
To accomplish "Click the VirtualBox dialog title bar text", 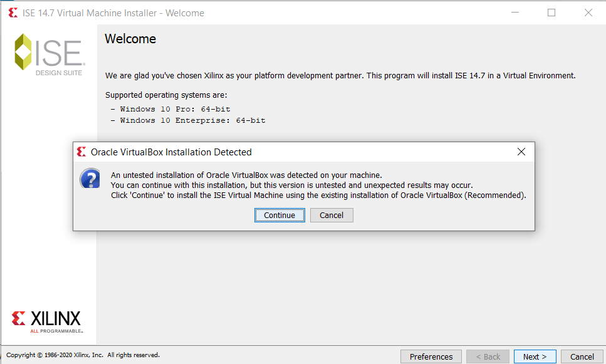I will click(171, 152).
